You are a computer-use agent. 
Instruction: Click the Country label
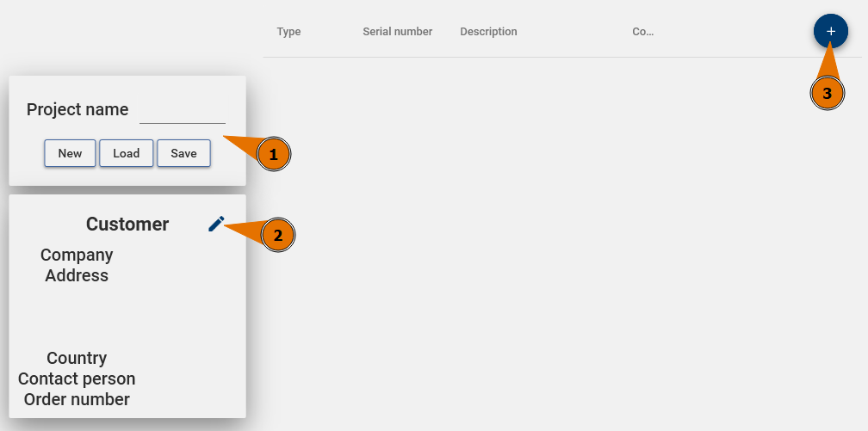click(x=77, y=358)
